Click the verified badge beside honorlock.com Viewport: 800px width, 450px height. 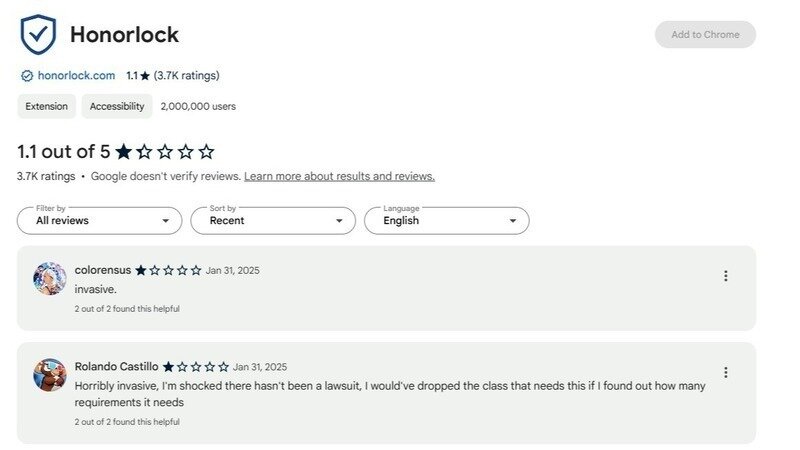point(27,76)
